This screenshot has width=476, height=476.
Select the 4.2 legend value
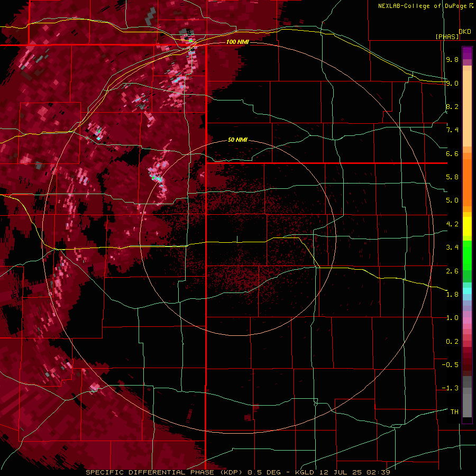(x=452, y=224)
